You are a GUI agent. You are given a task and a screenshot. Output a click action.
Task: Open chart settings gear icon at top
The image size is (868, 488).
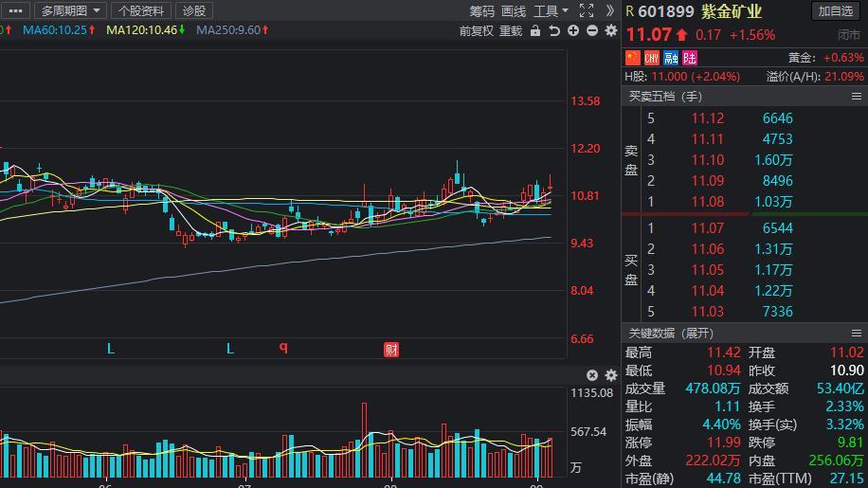(x=611, y=31)
